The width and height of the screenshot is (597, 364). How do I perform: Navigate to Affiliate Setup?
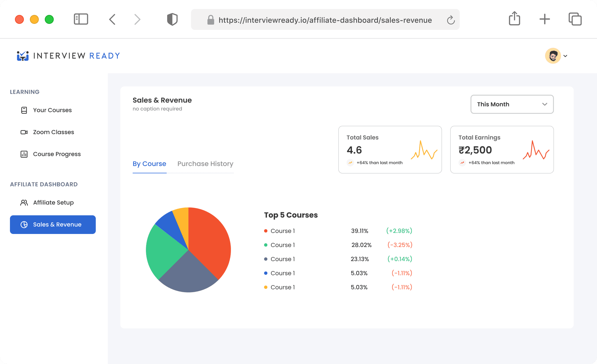point(53,202)
